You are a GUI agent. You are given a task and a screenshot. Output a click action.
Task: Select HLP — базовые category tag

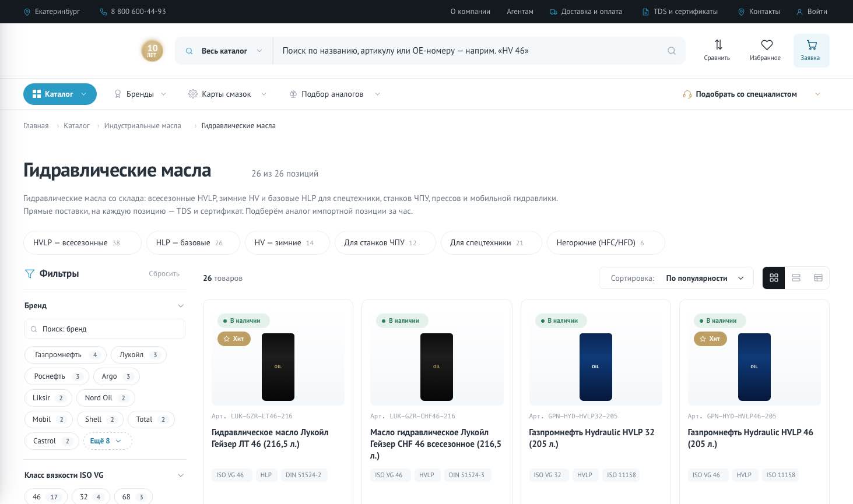click(x=193, y=242)
